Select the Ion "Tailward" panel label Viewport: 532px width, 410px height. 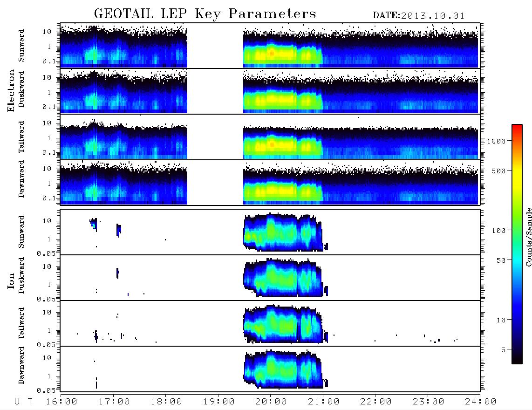21,323
